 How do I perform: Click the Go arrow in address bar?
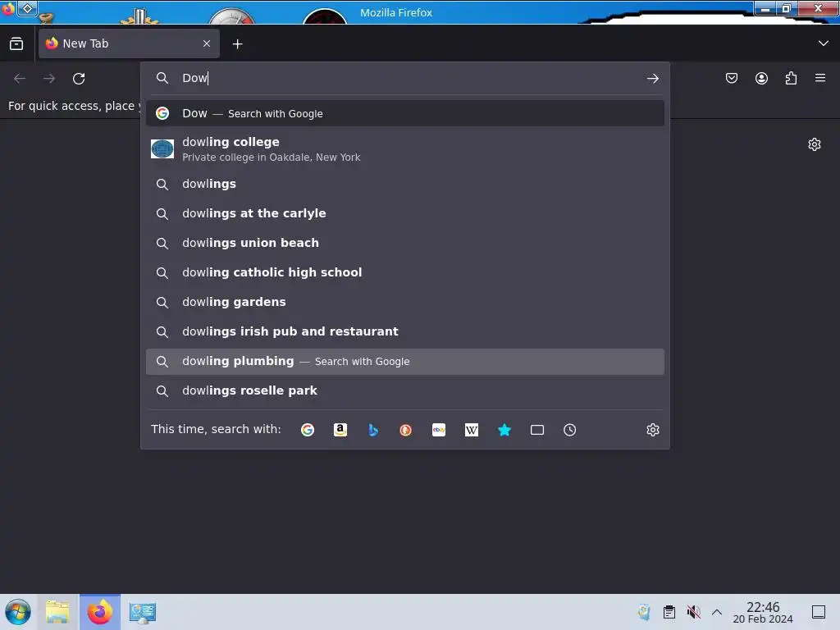point(652,78)
